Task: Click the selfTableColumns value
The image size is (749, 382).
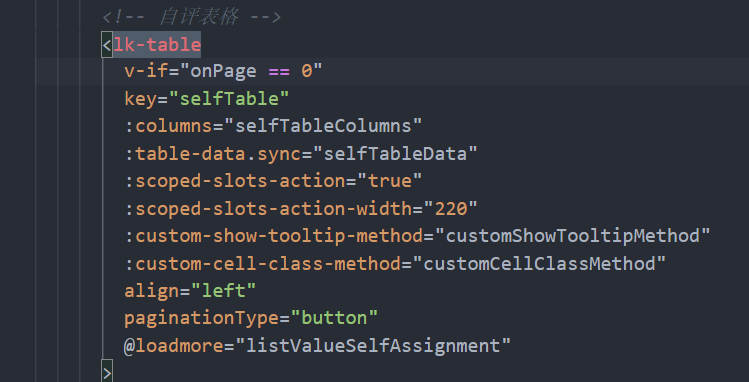Action: (323, 127)
